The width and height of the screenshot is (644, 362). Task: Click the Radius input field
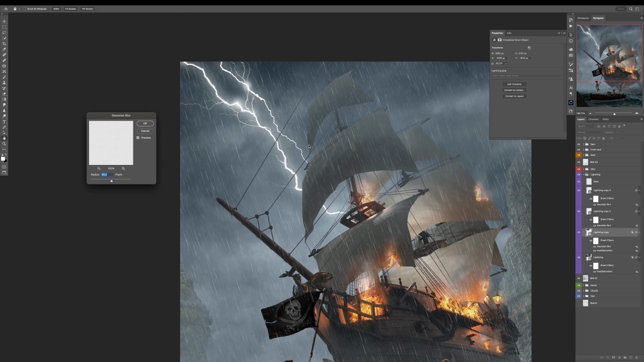(x=107, y=174)
